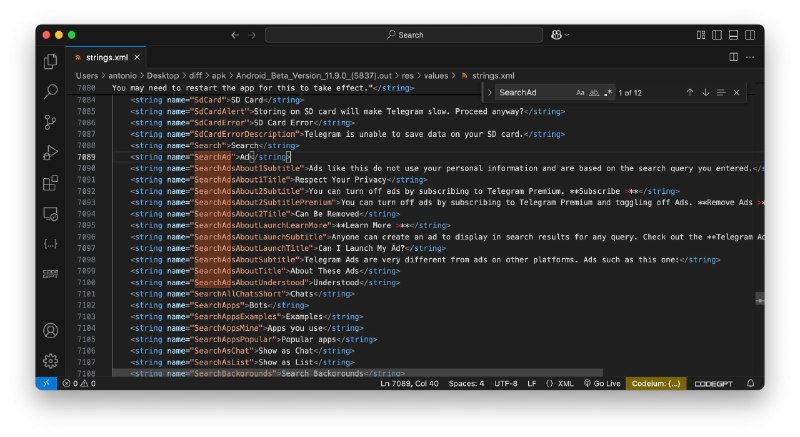
Task: Click "Can Be Removed" string text
Action: [327, 214]
